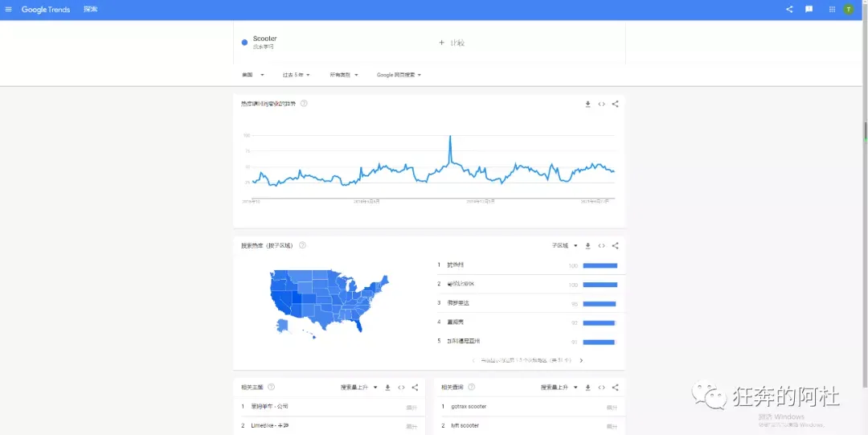Select the Scooter search term box
868x435 pixels.
point(332,43)
